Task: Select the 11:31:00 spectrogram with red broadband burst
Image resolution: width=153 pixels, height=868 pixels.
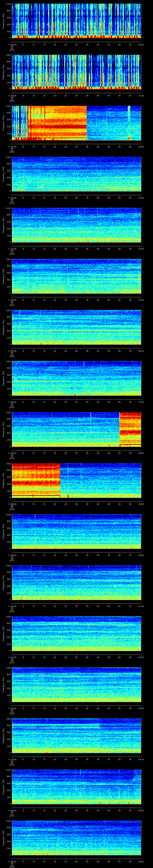Action: pos(76,123)
